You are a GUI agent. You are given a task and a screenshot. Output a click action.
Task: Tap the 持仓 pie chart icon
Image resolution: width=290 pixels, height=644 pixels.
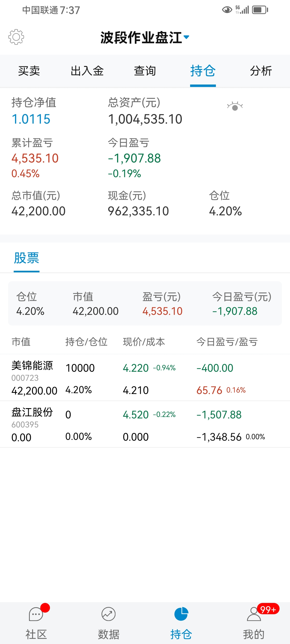pos(181,614)
